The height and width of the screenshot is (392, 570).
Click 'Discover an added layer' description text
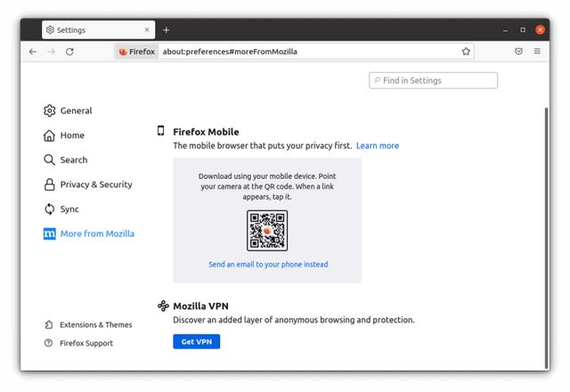point(294,320)
